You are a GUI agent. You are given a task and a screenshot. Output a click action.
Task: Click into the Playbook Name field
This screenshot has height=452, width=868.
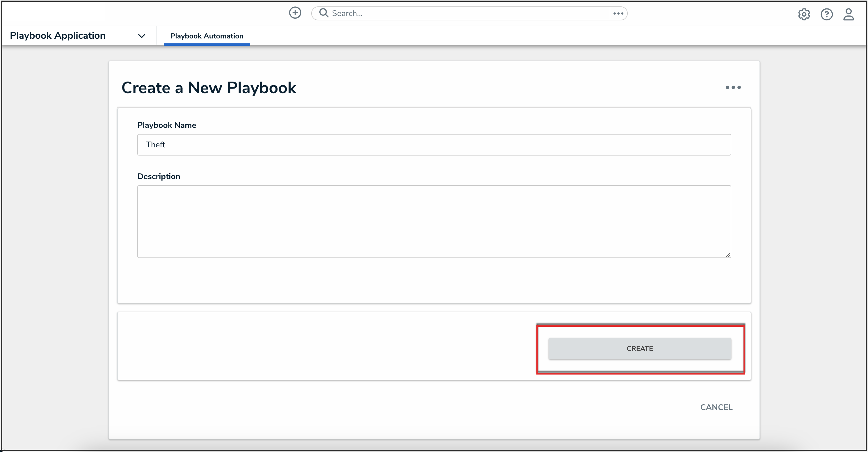pos(434,145)
